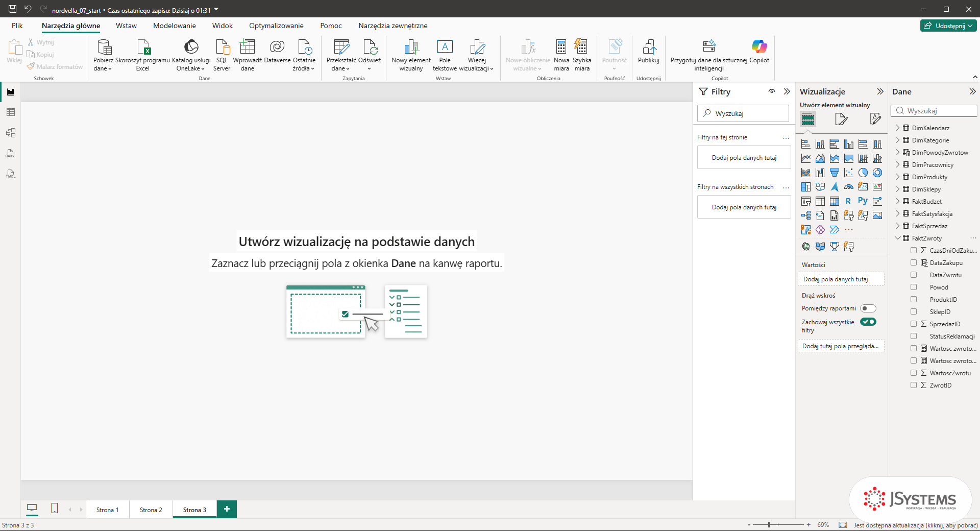The image size is (980, 531).
Task: Insert a pie chart visual
Action: click(x=863, y=173)
